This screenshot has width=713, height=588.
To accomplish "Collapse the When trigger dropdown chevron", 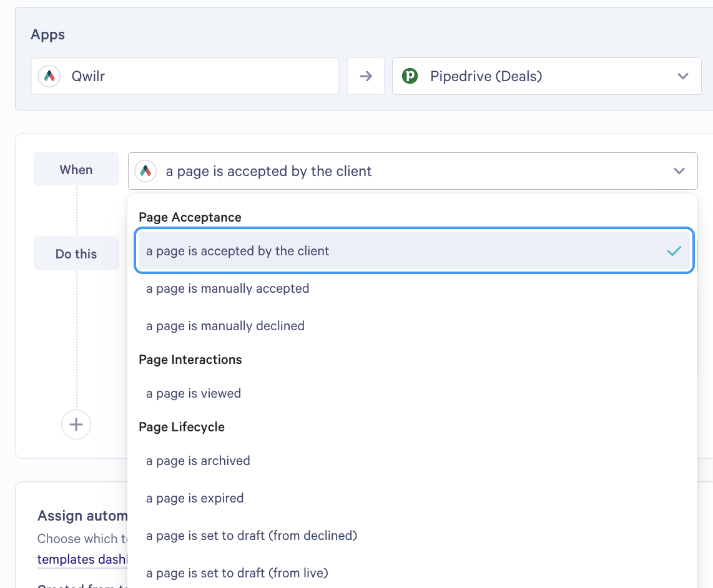I will click(679, 171).
